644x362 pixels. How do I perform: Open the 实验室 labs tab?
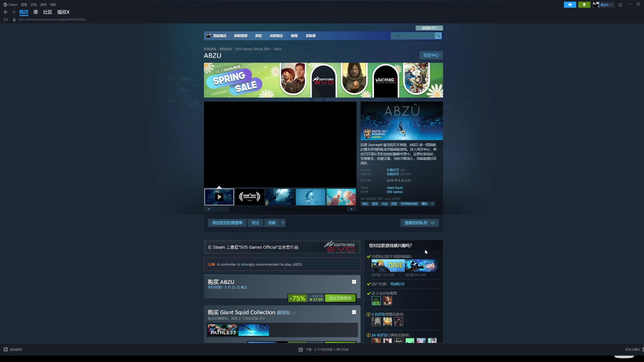(x=311, y=36)
